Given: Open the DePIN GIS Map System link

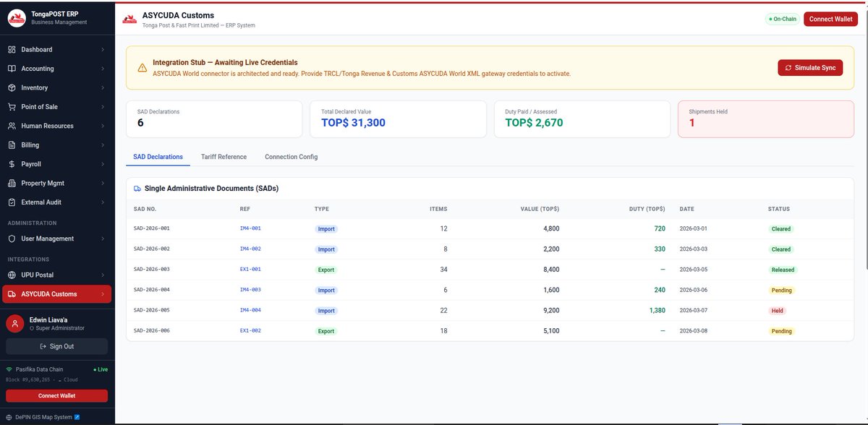Looking at the screenshot, I should 44,416.
